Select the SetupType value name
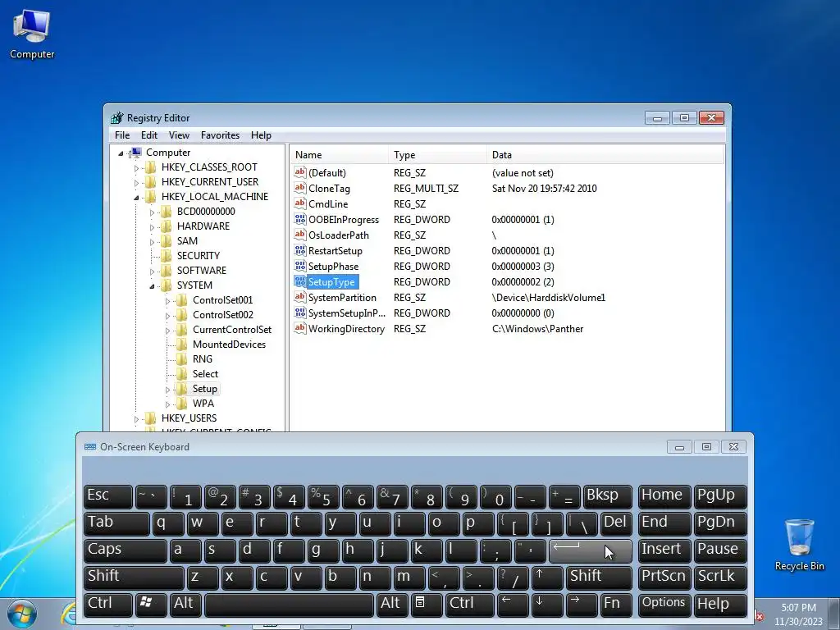The width and height of the screenshot is (840, 630). [331, 282]
